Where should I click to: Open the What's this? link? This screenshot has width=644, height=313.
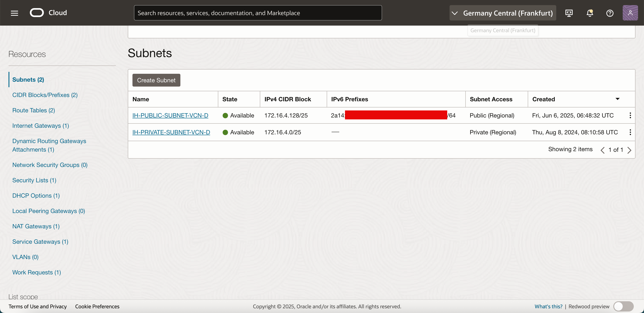tap(548, 306)
